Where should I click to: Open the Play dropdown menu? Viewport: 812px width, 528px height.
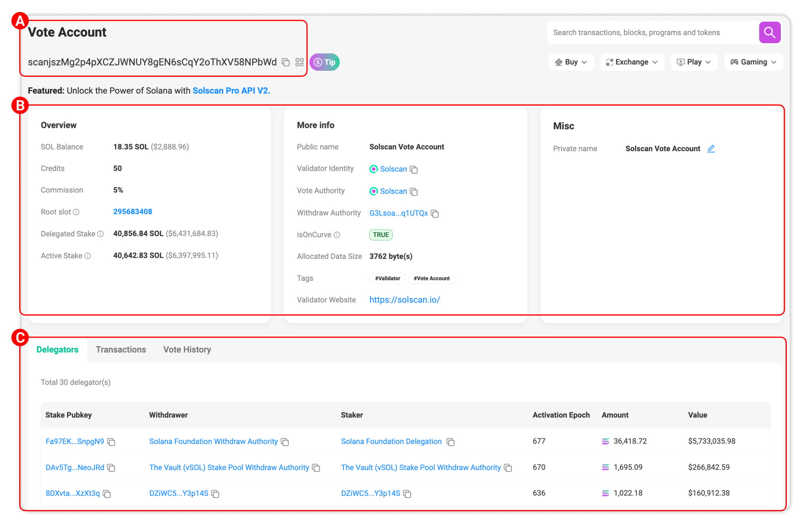point(694,62)
